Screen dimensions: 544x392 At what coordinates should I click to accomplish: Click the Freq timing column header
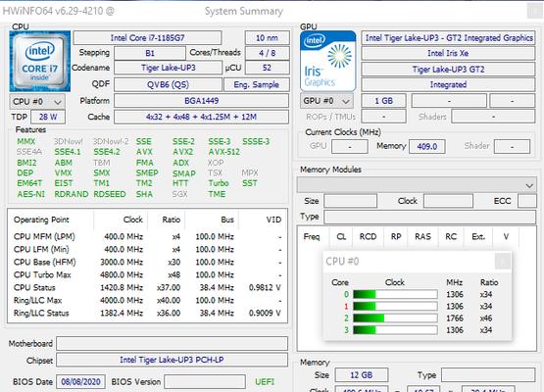tap(312, 236)
